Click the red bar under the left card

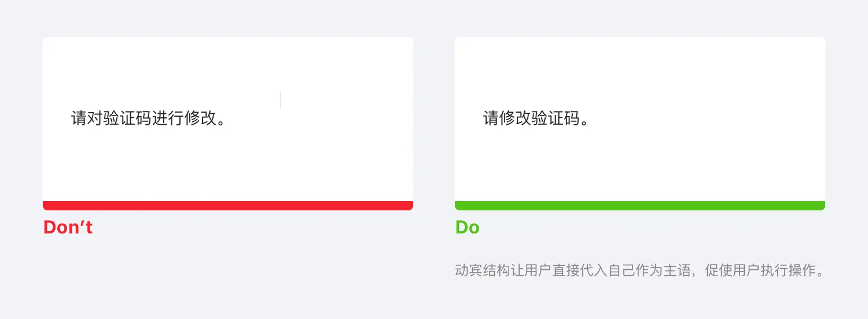pos(228,206)
